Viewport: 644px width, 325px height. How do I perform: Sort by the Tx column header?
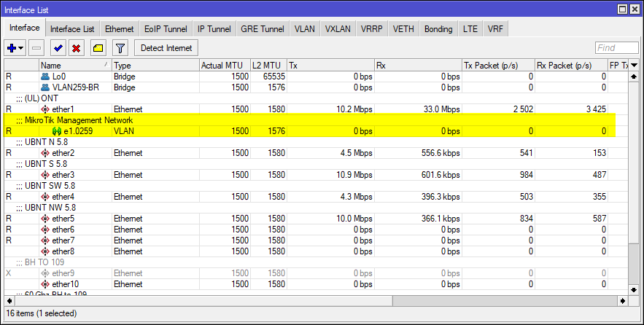330,66
